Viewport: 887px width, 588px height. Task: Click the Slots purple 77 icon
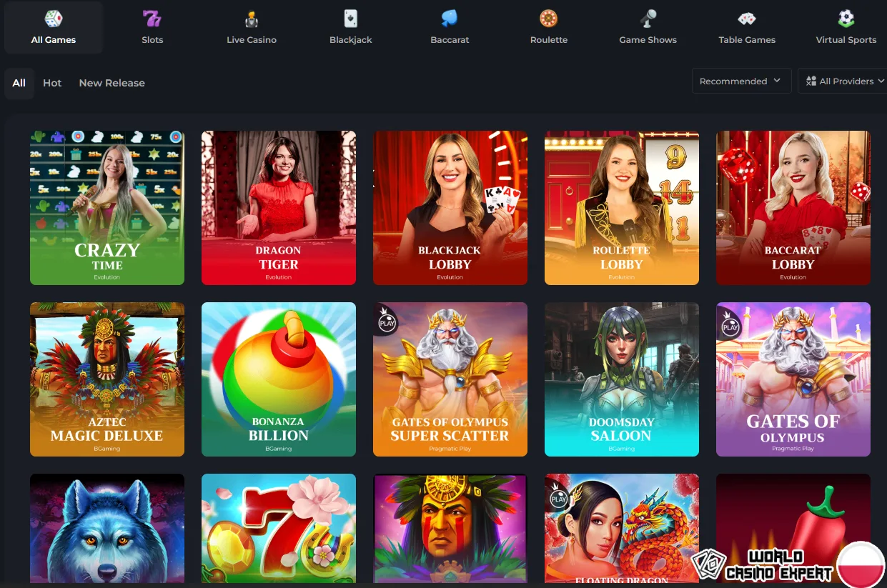[x=152, y=19]
